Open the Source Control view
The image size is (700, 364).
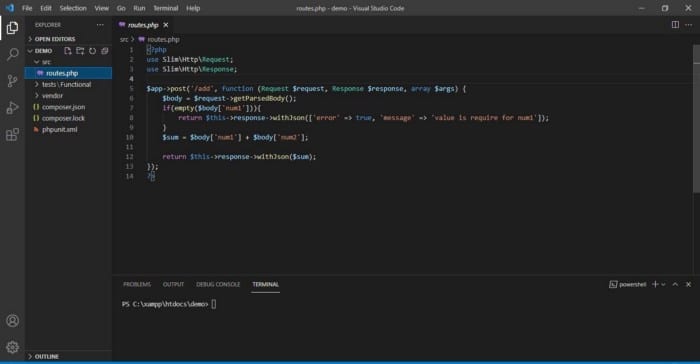[12, 81]
